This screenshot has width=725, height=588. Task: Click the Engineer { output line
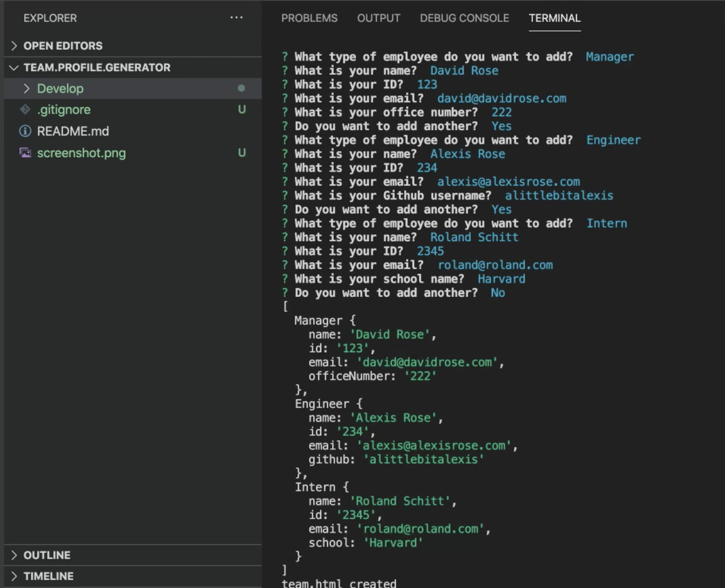pos(329,404)
